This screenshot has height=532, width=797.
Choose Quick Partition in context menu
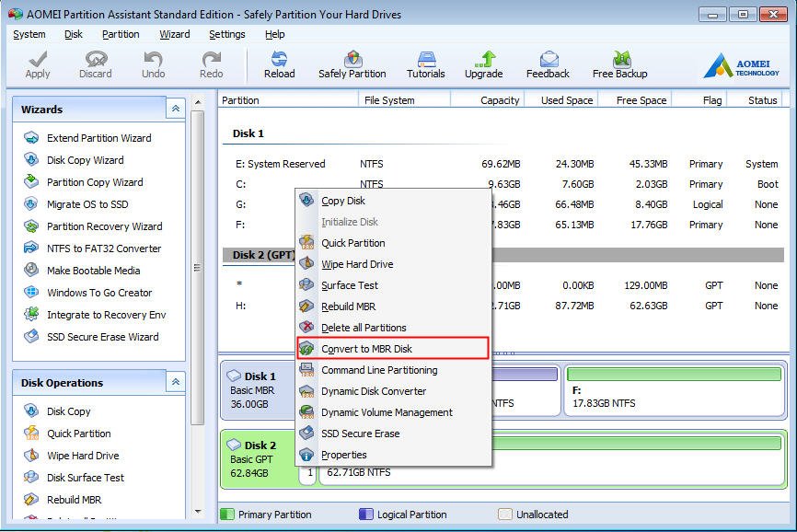coord(393,243)
